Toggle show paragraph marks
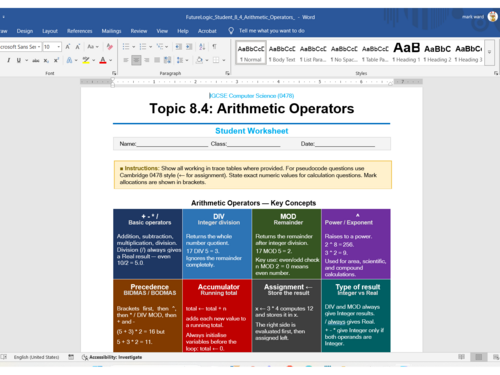500x375 pixels. pos(214,47)
